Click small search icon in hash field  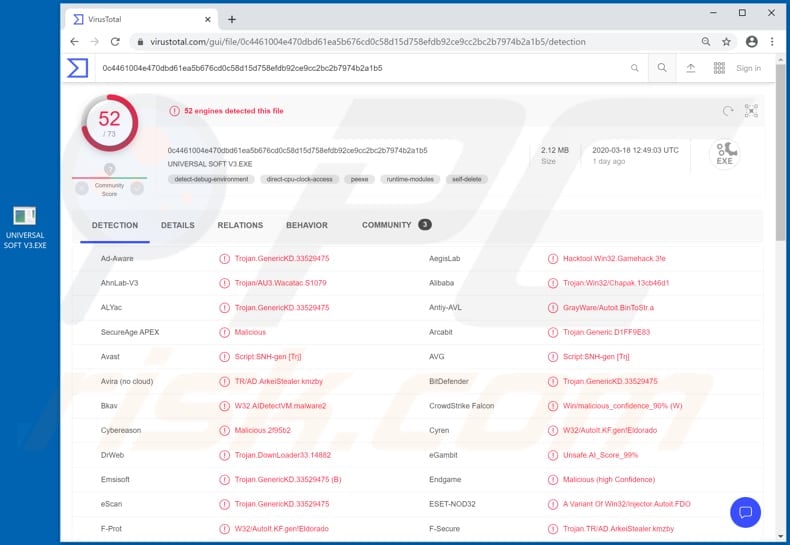635,68
